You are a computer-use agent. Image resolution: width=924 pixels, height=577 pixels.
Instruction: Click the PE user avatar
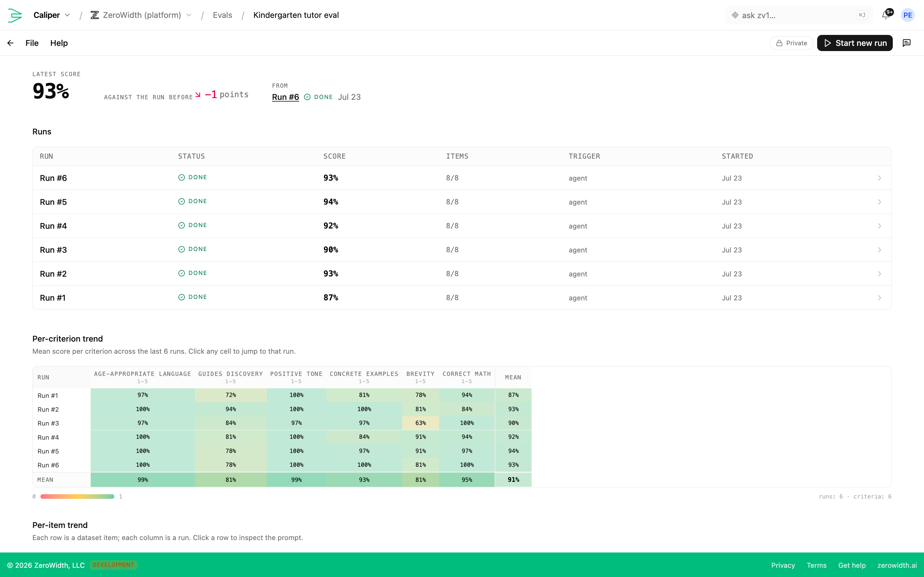(x=908, y=15)
